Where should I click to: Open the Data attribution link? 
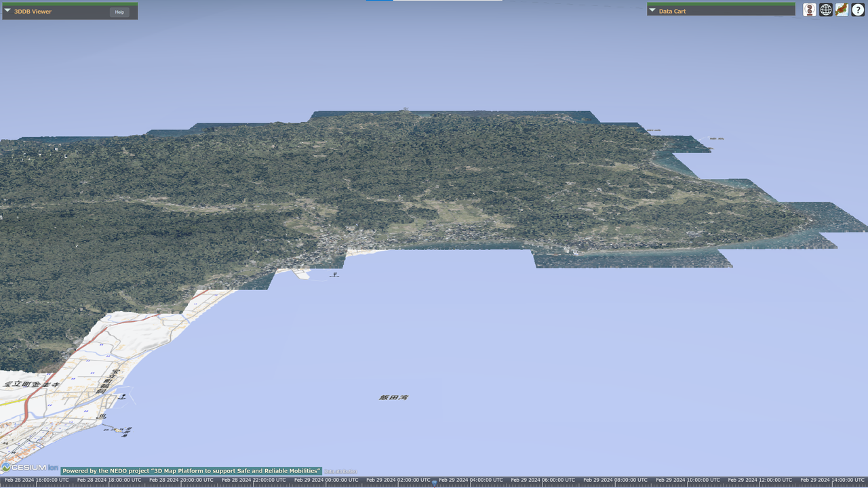pos(340,471)
